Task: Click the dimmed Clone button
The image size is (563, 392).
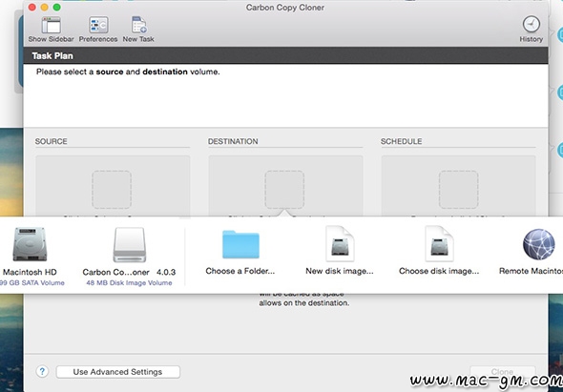Action: [x=502, y=372]
